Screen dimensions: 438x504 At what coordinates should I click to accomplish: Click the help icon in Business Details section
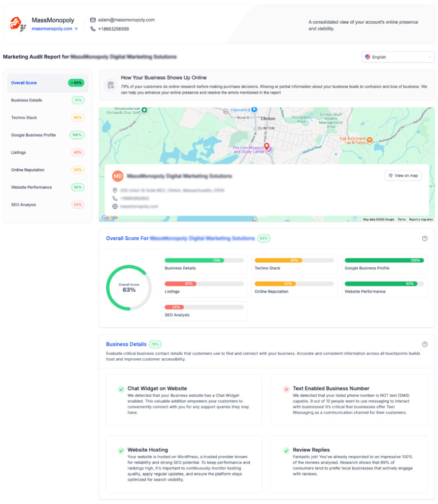(425, 344)
